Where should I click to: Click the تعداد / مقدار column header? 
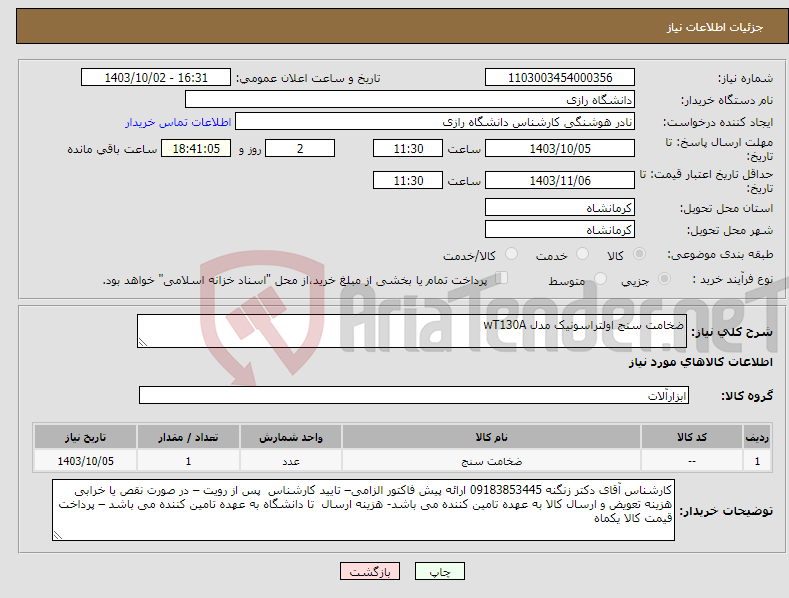pyautogui.click(x=188, y=437)
